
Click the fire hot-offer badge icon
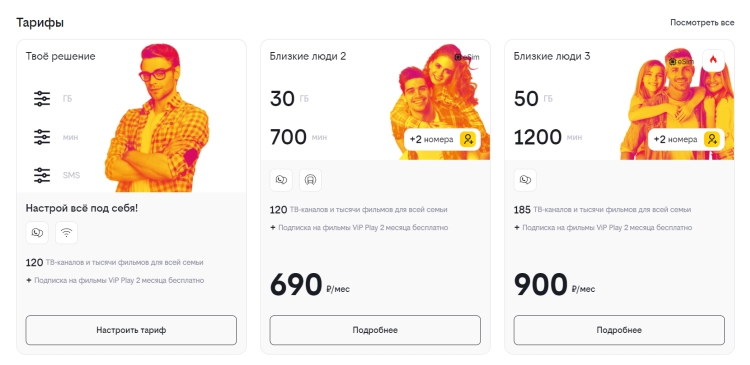coord(713,60)
